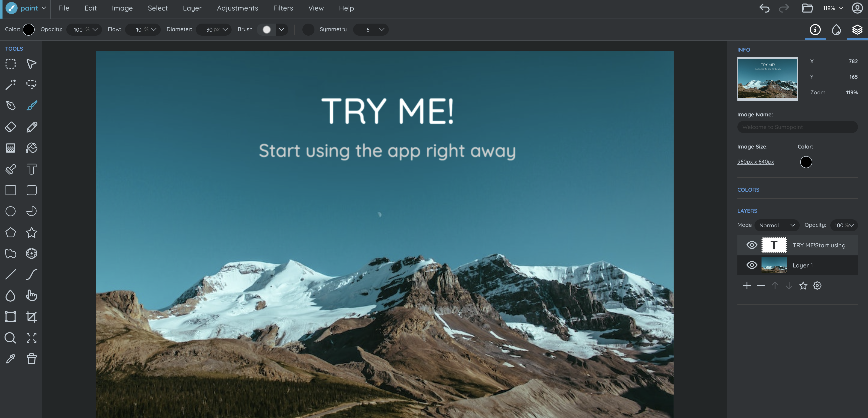
Task: Hide the TRY ME text layer
Action: coord(751,245)
